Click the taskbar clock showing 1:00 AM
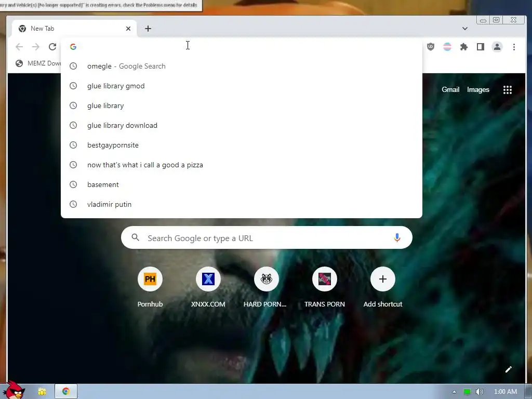532x399 pixels. (506, 392)
